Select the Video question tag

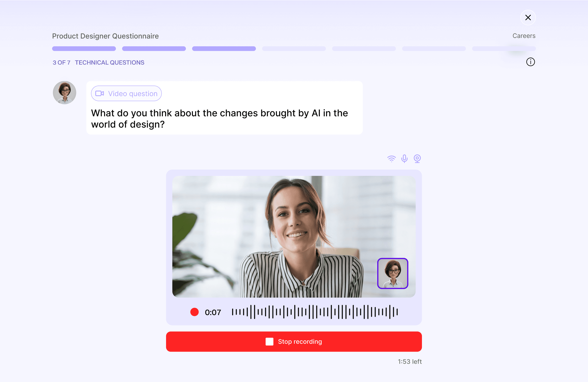126,93
